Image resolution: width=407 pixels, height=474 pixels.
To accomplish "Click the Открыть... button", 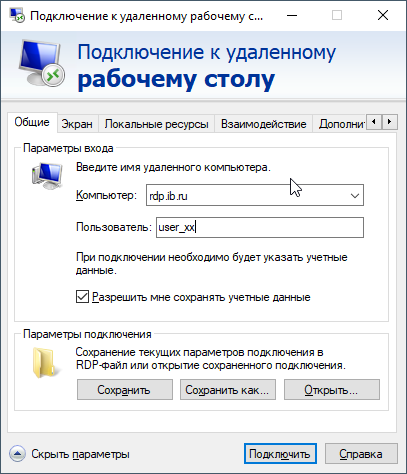I will pyautogui.click(x=332, y=389).
